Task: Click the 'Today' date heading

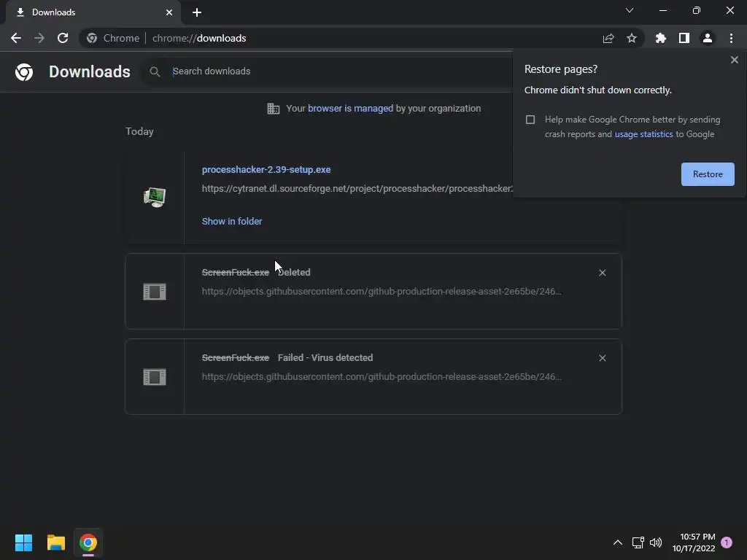Action: (x=139, y=131)
